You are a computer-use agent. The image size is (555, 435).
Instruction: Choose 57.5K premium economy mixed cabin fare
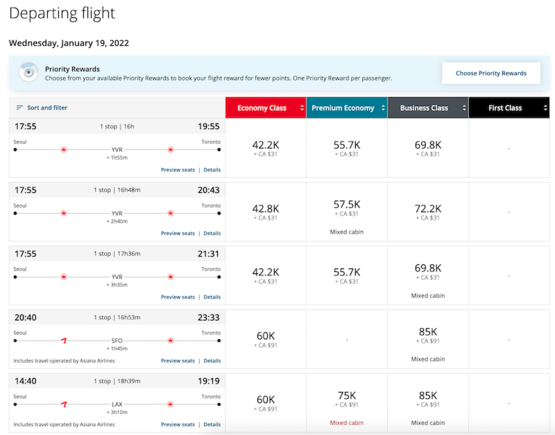347,212
